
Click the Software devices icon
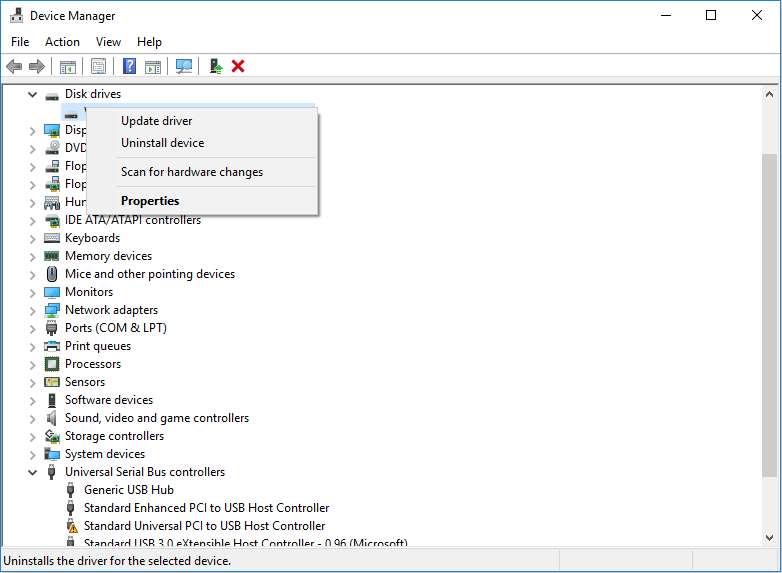point(52,400)
